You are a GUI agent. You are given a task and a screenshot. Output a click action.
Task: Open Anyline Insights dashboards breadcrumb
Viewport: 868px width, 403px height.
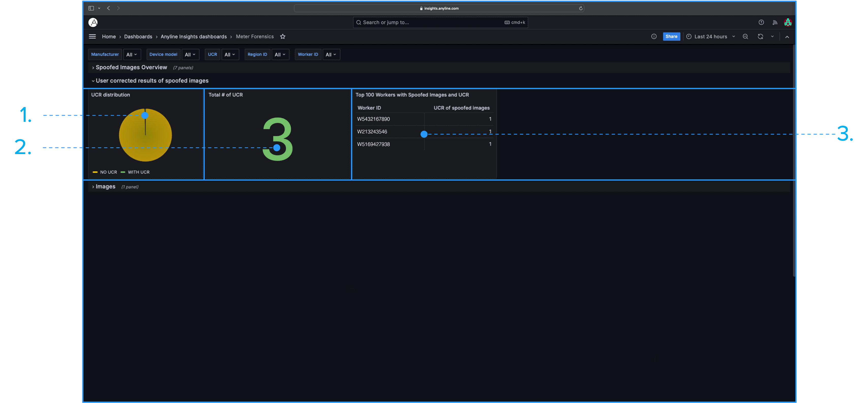[193, 36]
